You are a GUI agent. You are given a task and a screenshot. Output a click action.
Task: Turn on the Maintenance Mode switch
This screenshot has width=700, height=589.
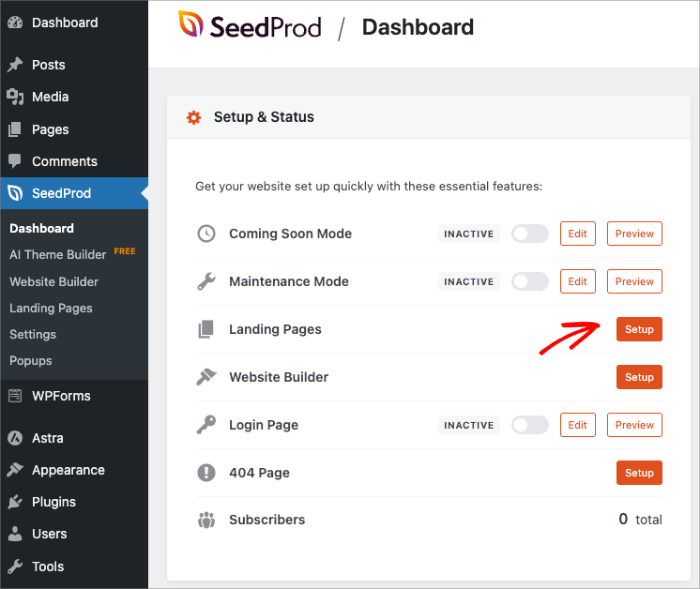point(530,281)
